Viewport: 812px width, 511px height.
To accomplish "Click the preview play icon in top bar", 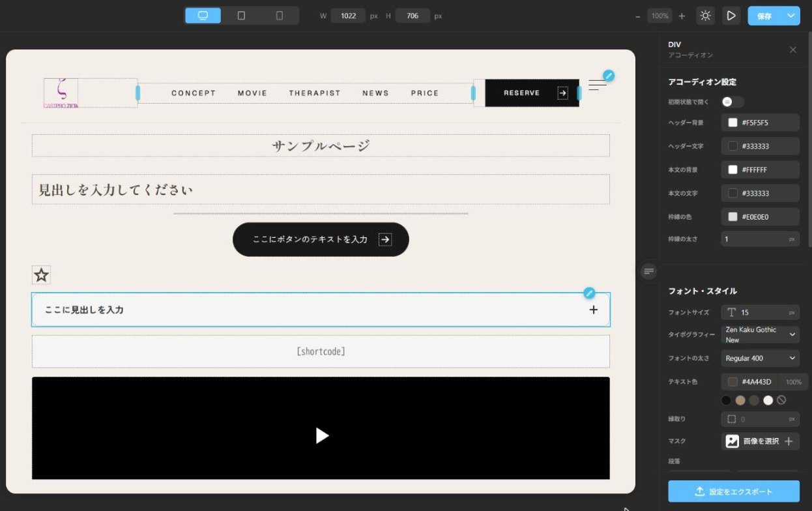I will [x=731, y=16].
